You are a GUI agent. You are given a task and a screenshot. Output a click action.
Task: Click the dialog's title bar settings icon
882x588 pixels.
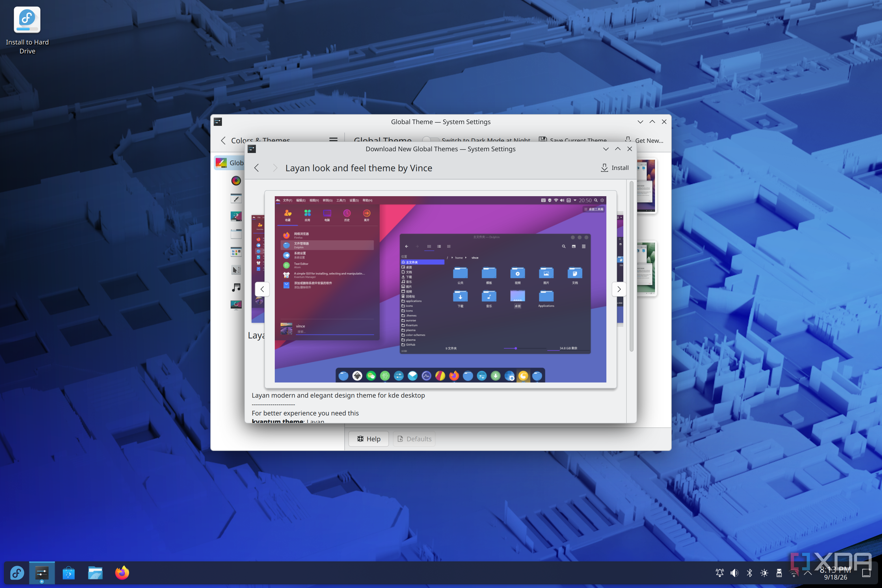(252, 149)
